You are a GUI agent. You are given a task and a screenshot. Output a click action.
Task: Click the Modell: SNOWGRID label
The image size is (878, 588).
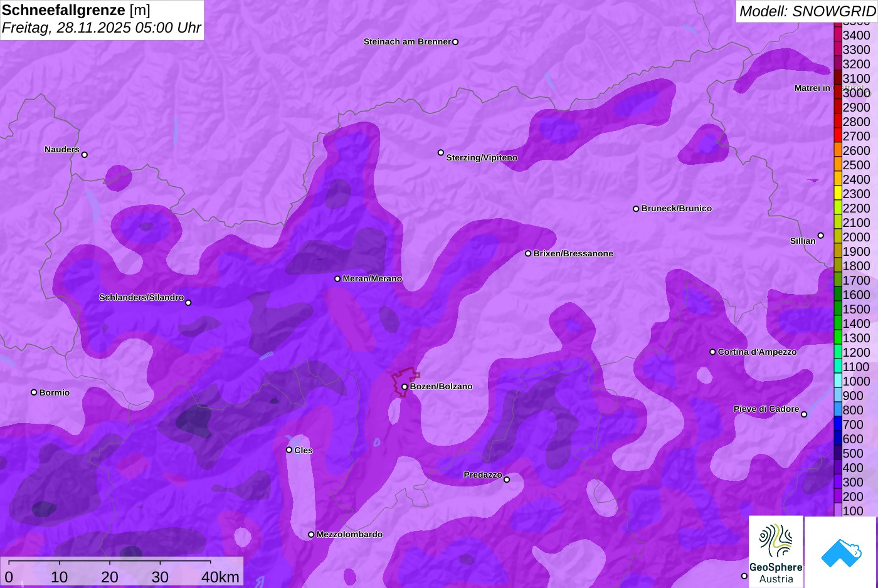807,11
